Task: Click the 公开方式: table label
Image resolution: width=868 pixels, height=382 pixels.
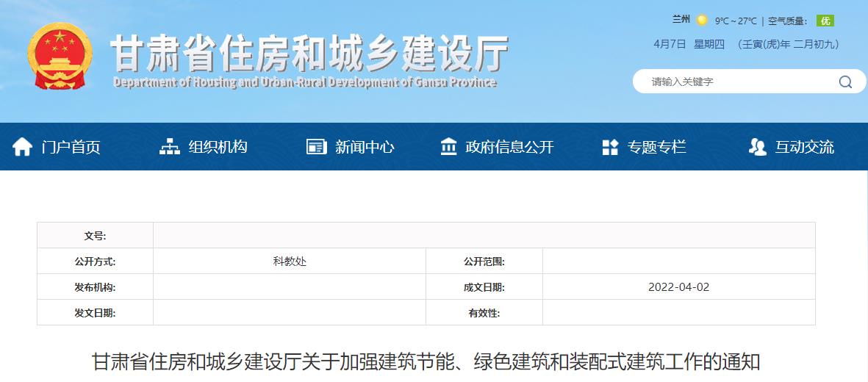Action: pos(96,262)
